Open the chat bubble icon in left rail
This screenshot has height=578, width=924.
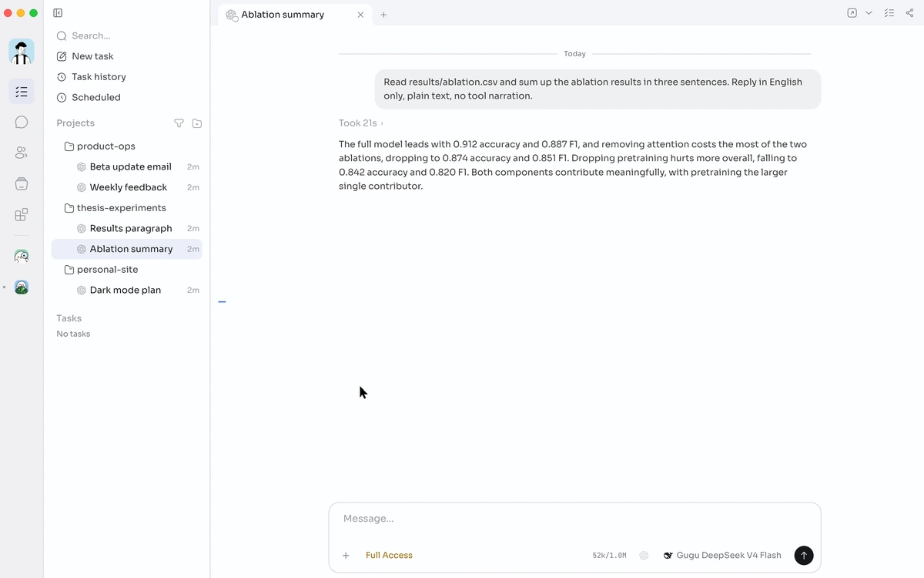point(22,123)
